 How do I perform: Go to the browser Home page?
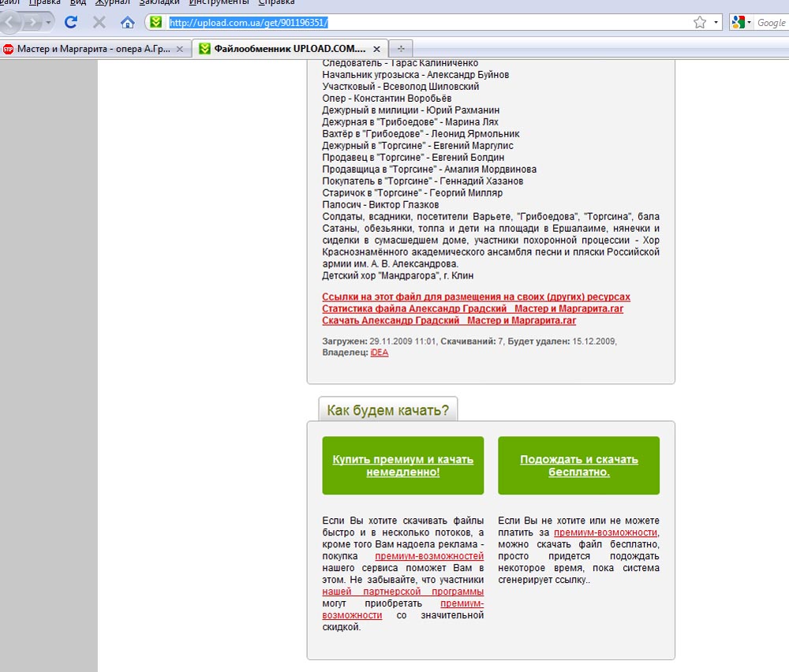[x=127, y=22]
